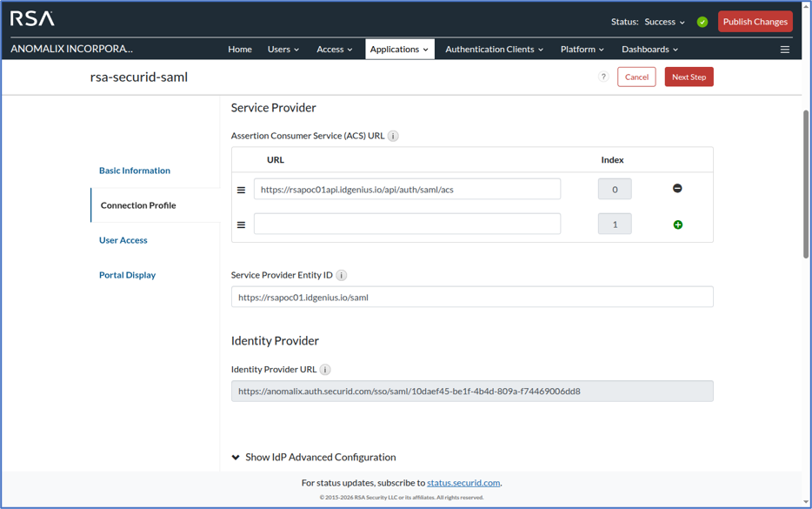Open the Applications menu
Viewport: 812px width, 509px height.
click(x=399, y=50)
